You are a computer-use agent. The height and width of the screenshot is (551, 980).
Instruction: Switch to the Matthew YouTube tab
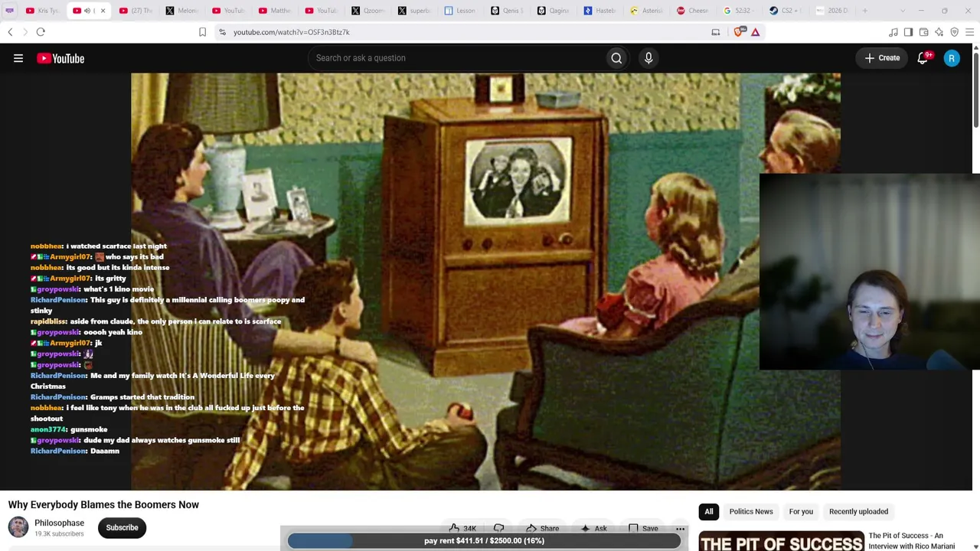pyautogui.click(x=274, y=11)
